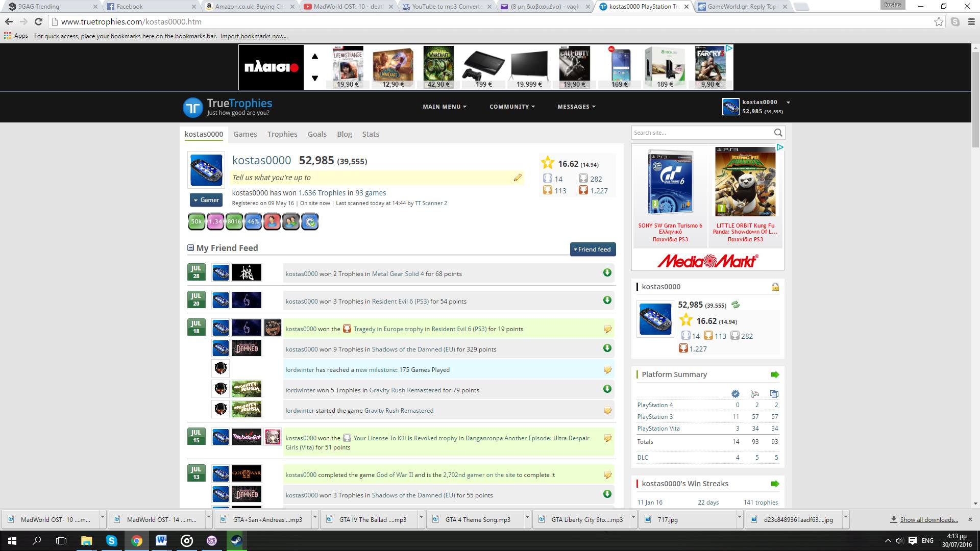This screenshot has height=551, width=980.
Task: Open the TT Scanner 2 link
Action: (431, 203)
